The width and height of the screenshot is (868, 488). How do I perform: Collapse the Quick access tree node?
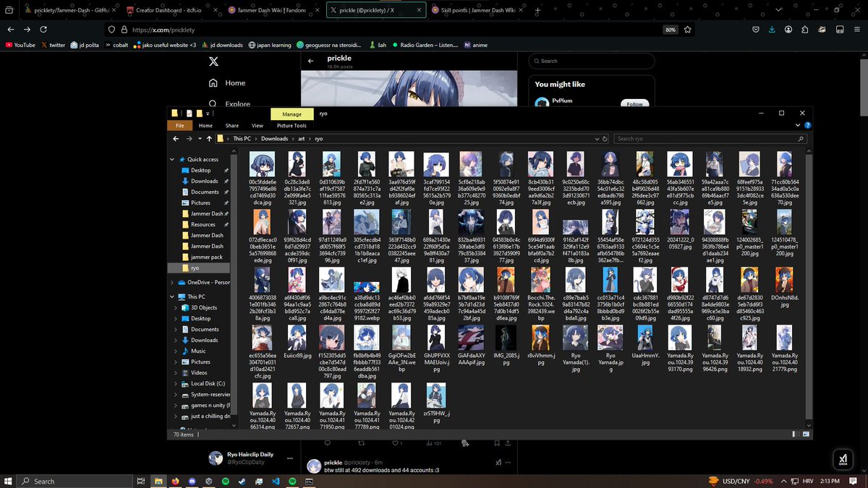click(x=172, y=159)
